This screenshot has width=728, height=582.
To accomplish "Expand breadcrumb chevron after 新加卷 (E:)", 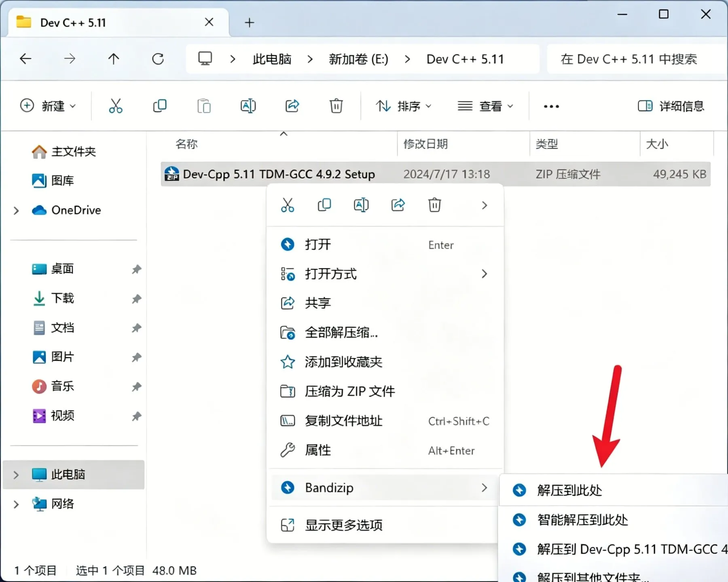I will [407, 59].
